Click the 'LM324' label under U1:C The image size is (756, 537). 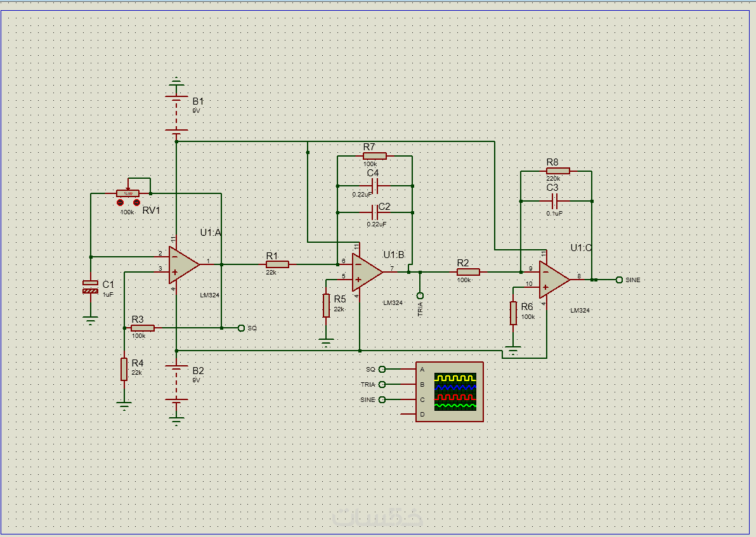tap(580, 311)
